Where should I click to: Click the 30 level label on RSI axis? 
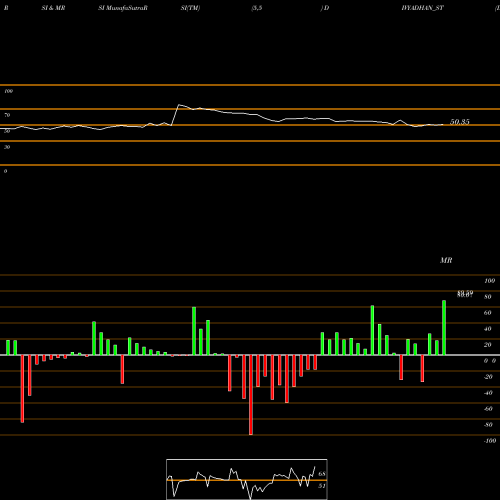pos(7,147)
